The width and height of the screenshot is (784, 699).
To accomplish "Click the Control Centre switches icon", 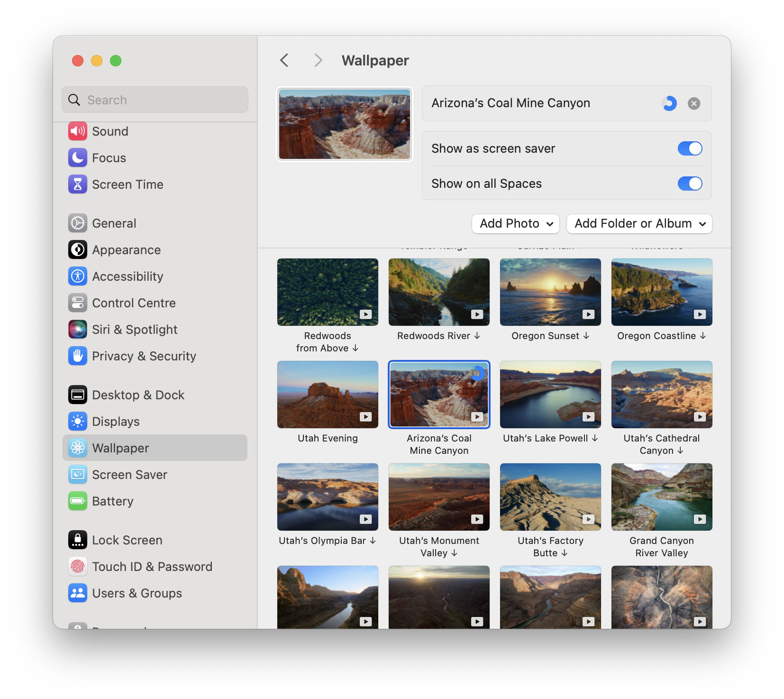I will [78, 303].
